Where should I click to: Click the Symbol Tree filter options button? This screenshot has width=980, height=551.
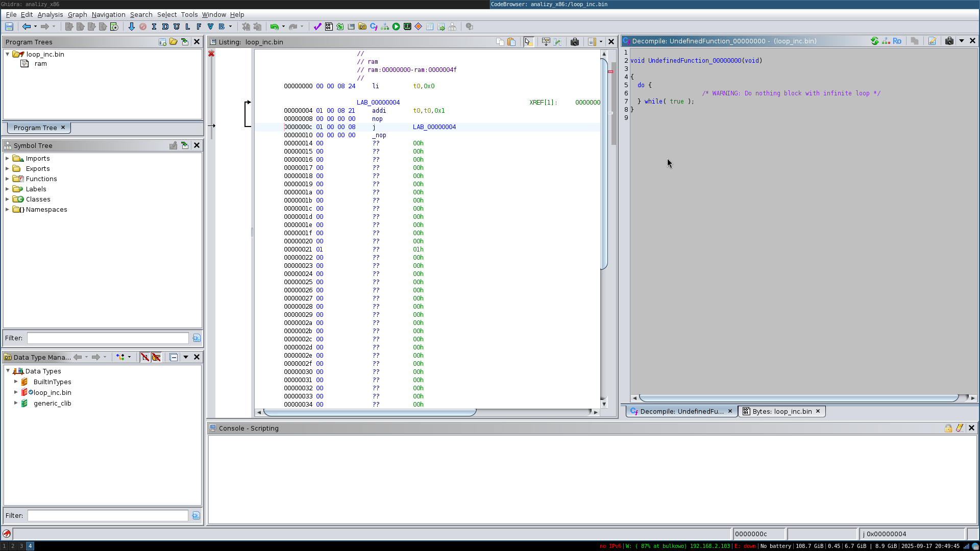tap(197, 338)
